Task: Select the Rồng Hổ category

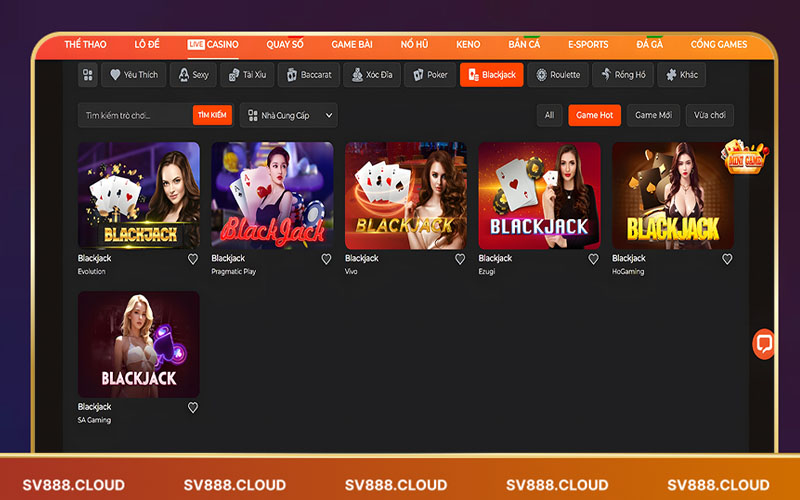Action: coord(622,75)
